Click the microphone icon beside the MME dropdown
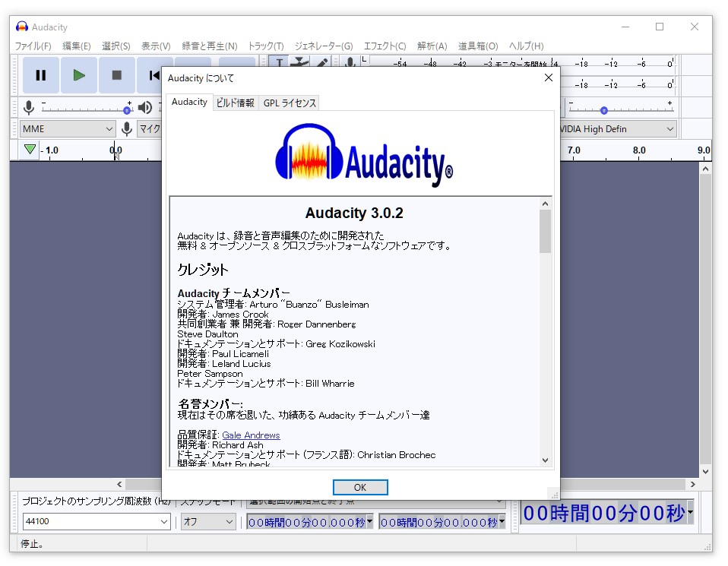Image resolution: width=728 pixels, height=566 pixels. tap(126, 128)
